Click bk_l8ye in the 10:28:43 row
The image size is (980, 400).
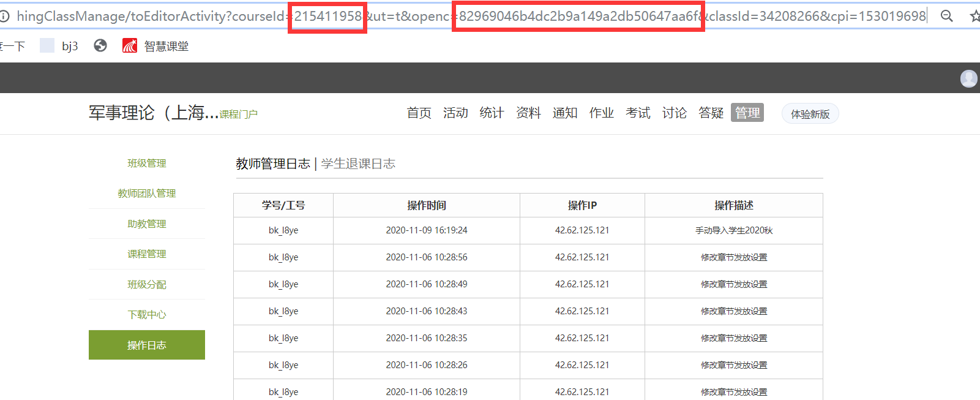[283, 311]
